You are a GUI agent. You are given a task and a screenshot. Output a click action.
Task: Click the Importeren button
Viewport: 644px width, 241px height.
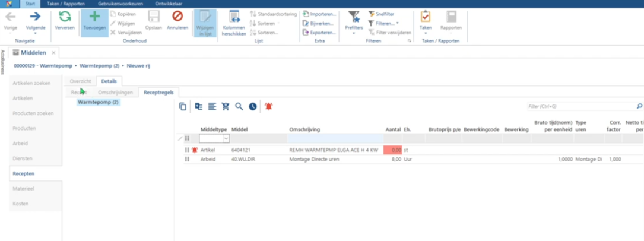[x=319, y=14]
